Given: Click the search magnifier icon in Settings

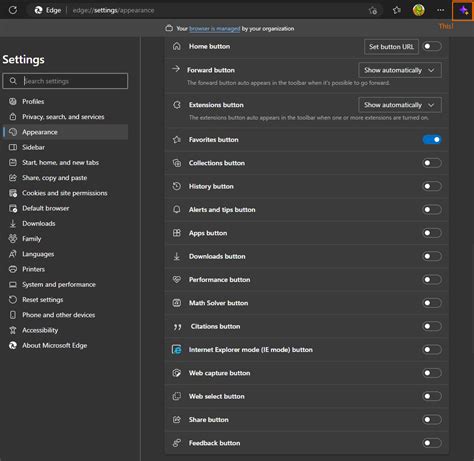Looking at the screenshot, I should click(x=13, y=81).
